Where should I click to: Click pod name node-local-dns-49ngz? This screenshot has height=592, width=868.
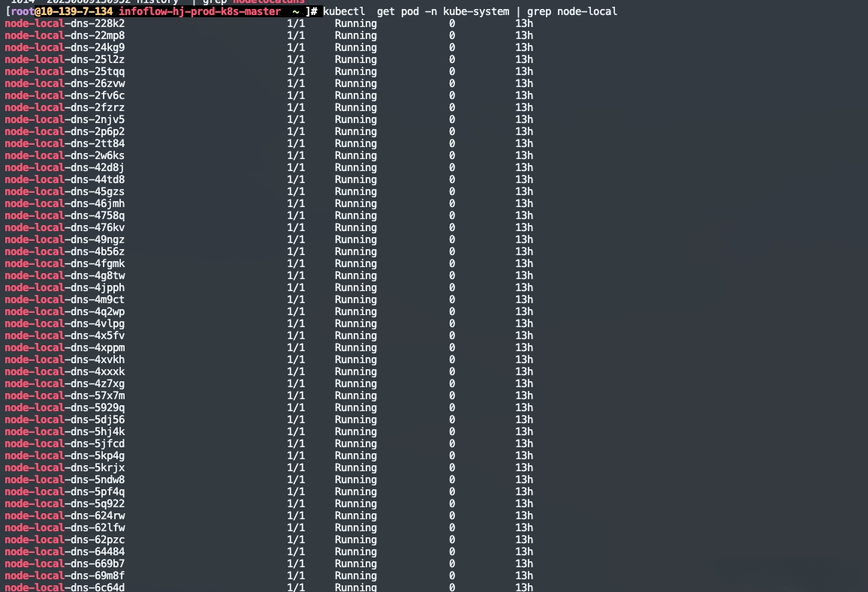coord(65,239)
